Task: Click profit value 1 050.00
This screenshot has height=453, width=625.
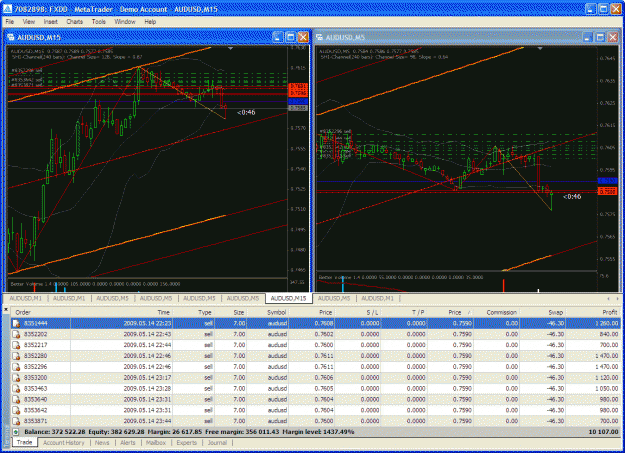Action: 607,388
